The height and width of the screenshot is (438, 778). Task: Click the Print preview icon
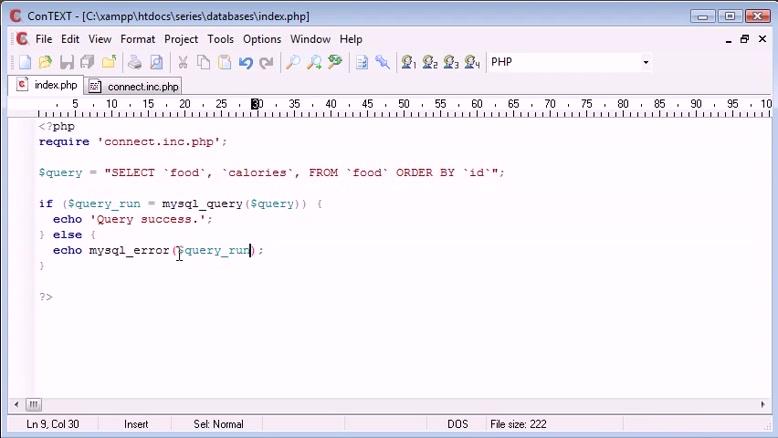pos(156,63)
